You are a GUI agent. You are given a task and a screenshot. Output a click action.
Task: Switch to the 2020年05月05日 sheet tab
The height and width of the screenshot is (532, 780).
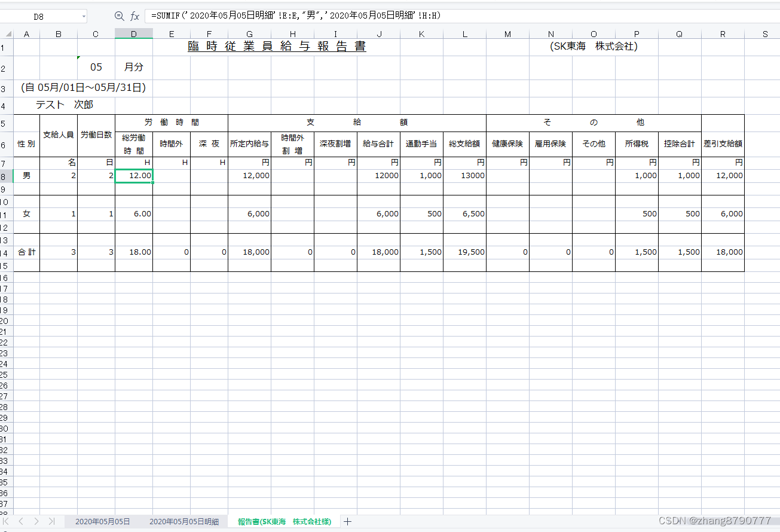[103, 522]
